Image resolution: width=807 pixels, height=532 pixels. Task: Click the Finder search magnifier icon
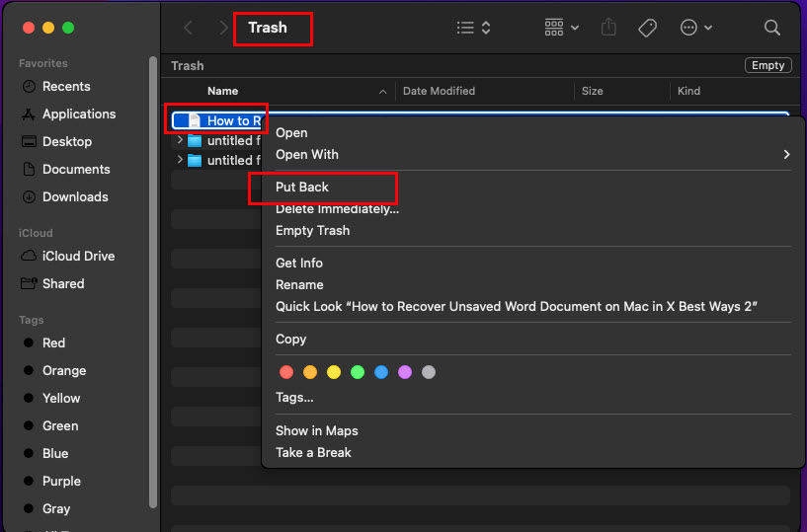(772, 28)
